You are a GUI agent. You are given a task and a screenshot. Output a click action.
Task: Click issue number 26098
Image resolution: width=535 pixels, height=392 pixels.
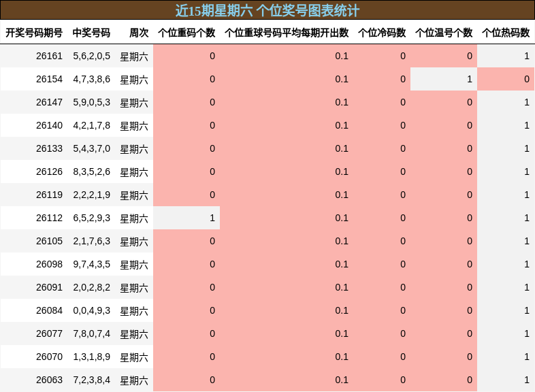(49, 264)
